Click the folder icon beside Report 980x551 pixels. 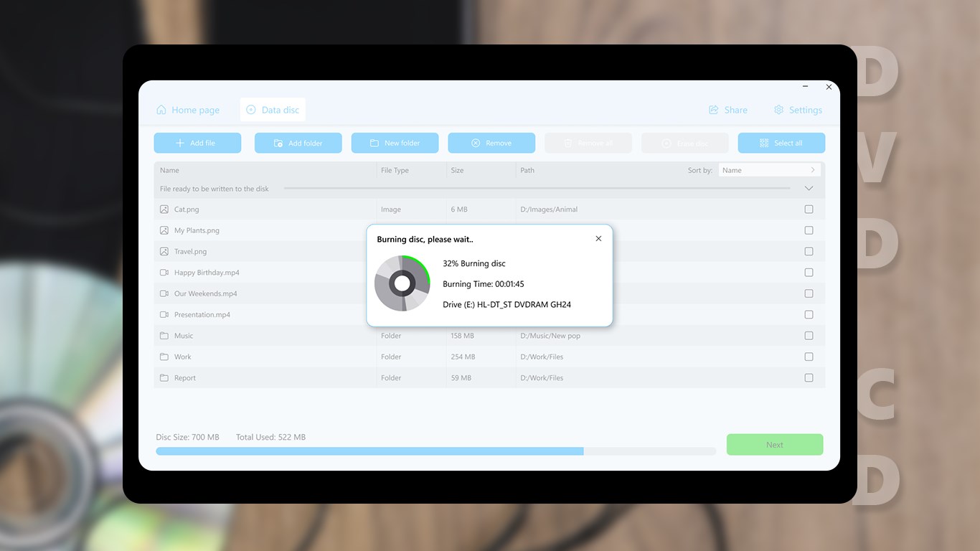click(164, 377)
